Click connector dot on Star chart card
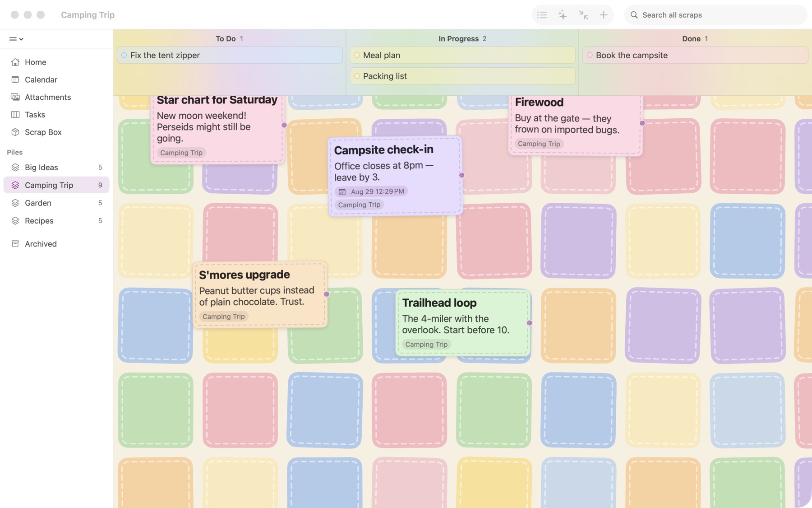 coord(284,125)
